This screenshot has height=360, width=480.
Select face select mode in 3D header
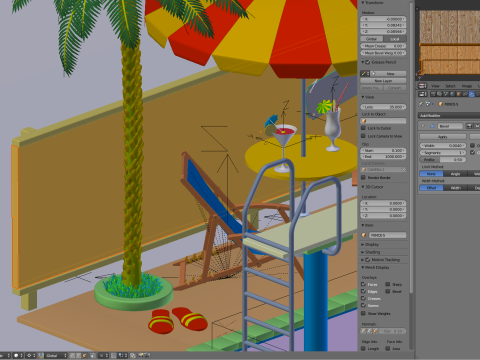pos(85,356)
